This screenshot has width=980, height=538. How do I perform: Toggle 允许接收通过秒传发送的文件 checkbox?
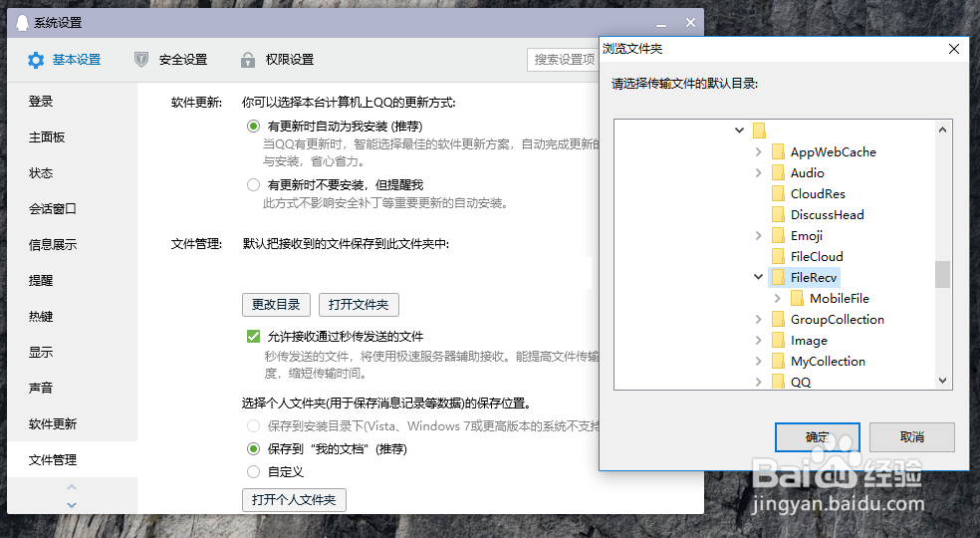click(x=253, y=337)
